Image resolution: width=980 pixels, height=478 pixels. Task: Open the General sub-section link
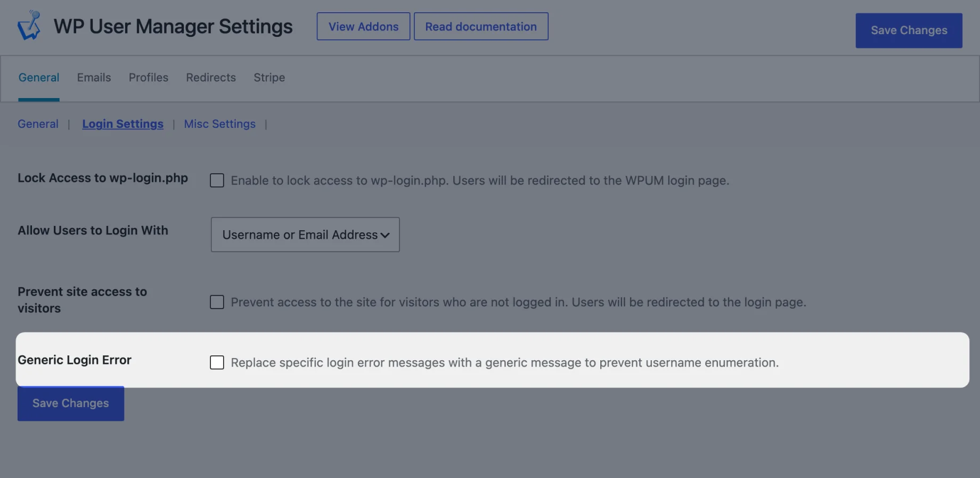pyautogui.click(x=38, y=124)
